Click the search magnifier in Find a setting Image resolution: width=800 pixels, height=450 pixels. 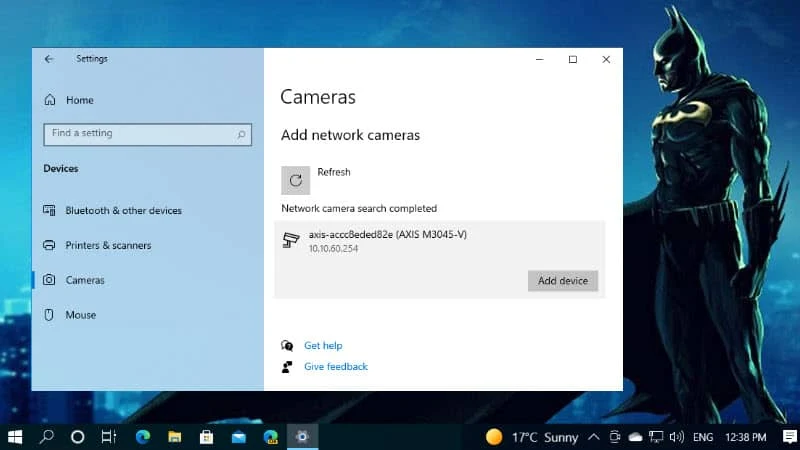pyautogui.click(x=241, y=134)
